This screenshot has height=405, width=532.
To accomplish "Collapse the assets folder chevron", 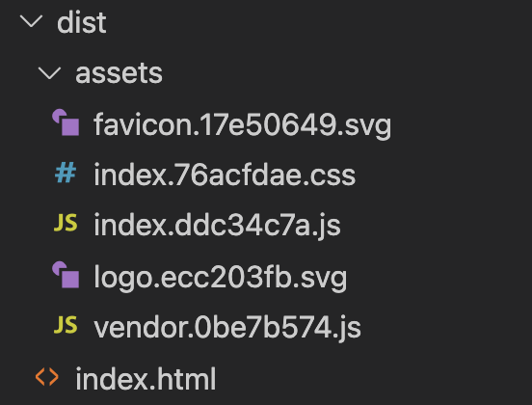I will point(49,72).
